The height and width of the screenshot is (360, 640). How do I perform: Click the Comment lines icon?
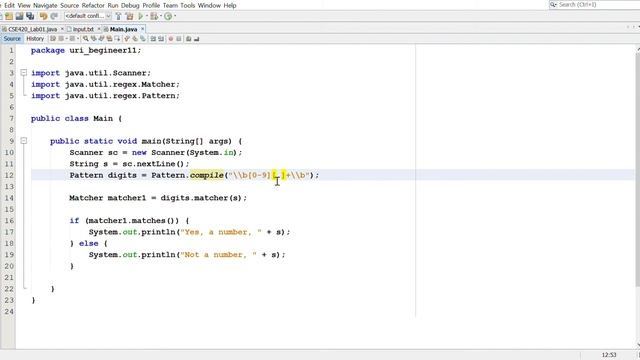(x=188, y=39)
